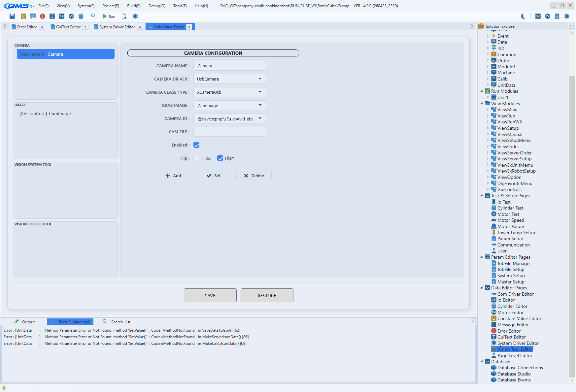Click the red Error editor toolbar icon

(x=43, y=16)
